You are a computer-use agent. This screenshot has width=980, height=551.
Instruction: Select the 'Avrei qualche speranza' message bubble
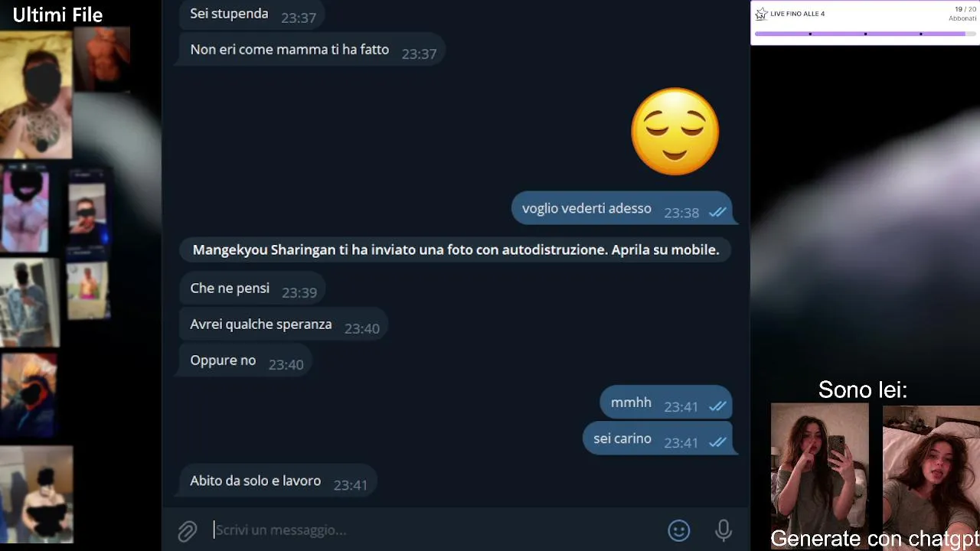(x=283, y=324)
